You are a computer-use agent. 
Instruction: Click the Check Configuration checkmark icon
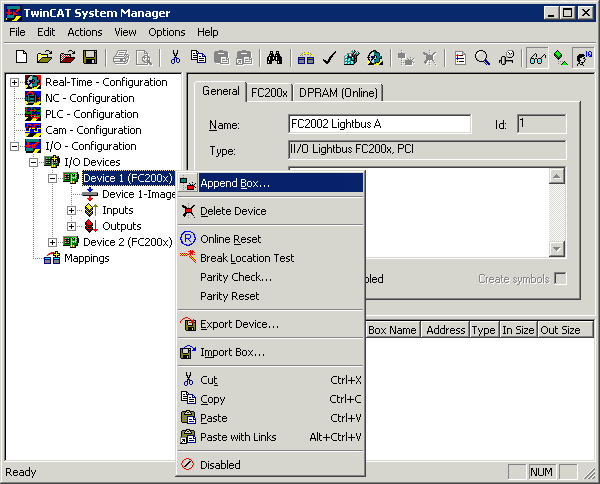[329, 58]
